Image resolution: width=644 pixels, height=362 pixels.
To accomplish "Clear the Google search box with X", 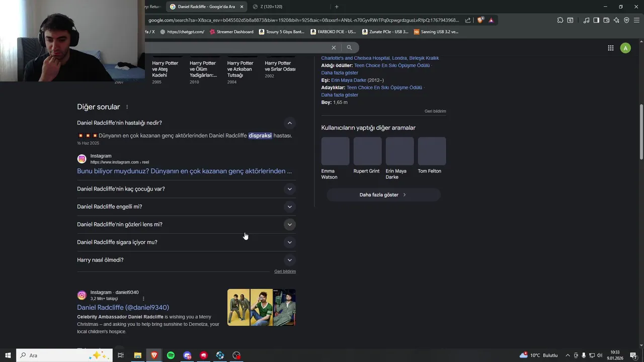I will click(x=333, y=47).
